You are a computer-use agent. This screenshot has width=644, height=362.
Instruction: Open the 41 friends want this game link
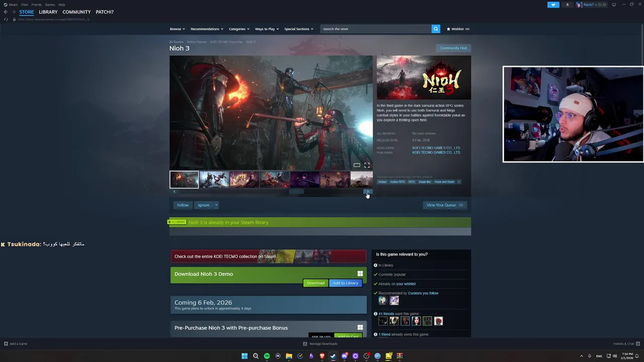(x=386, y=314)
